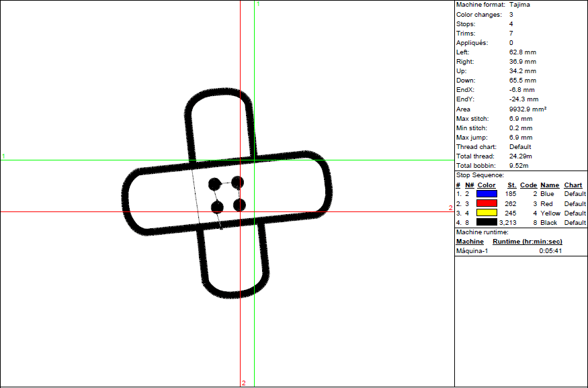The image size is (588, 388).
Task: Click the "Code" column header
Action: tap(528, 185)
